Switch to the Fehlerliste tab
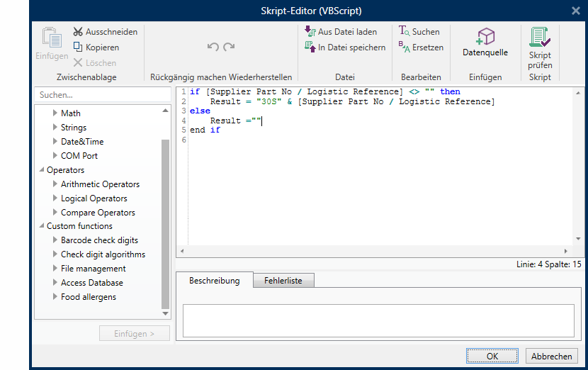The height and width of the screenshot is (370, 588). pos(283,280)
